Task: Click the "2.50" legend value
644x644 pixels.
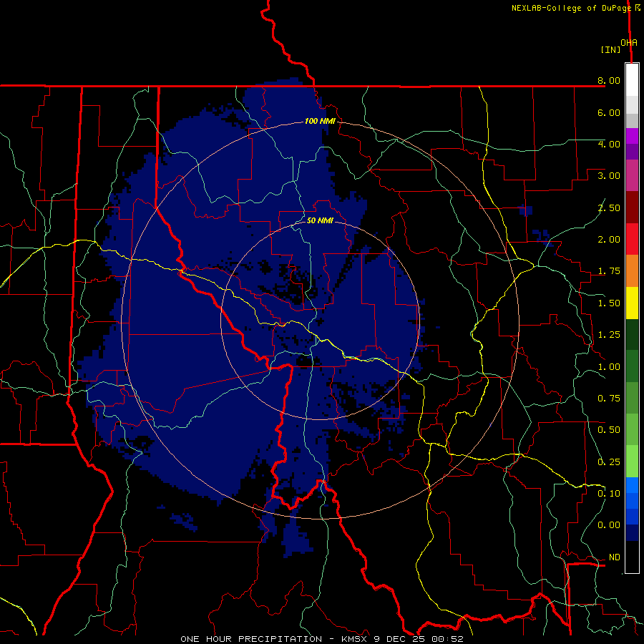Action: (x=609, y=208)
